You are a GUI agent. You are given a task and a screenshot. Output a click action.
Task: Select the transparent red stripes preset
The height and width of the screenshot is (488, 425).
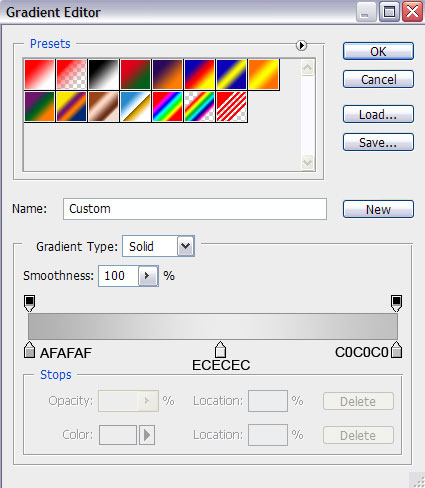pyautogui.click(x=232, y=107)
